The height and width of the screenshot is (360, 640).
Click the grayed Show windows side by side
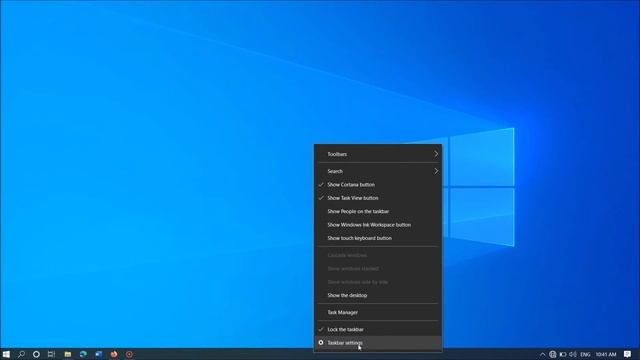(378, 282)
